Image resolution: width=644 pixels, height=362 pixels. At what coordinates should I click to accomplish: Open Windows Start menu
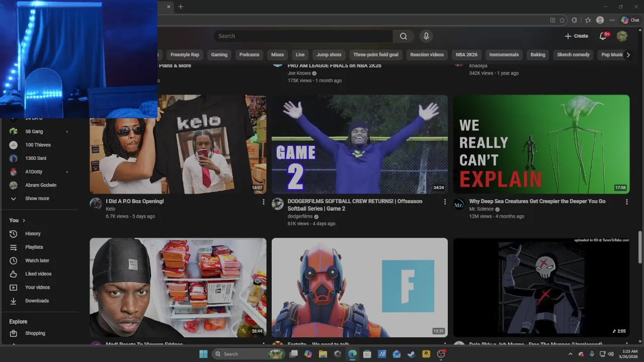point(203,354)
